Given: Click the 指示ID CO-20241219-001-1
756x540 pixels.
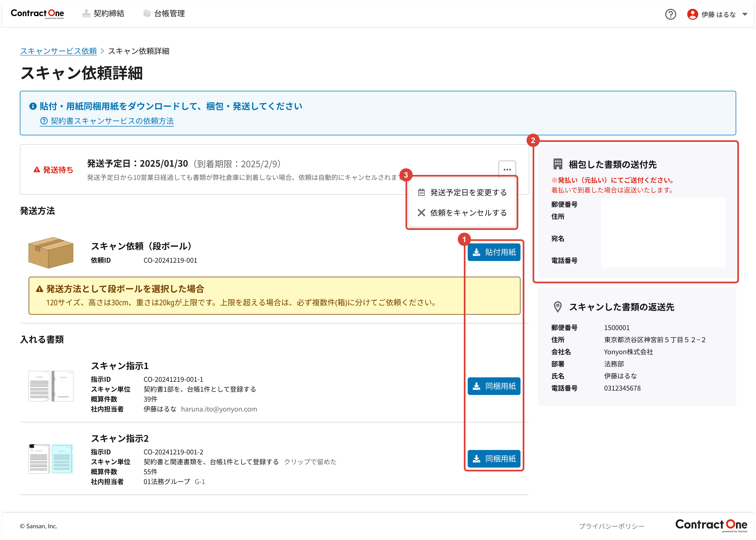Looking at the screenshot, I should pyautogui.click(x=173, y=379).
